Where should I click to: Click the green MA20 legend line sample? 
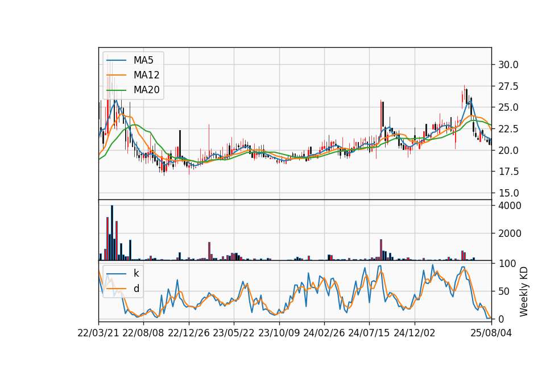116,90
